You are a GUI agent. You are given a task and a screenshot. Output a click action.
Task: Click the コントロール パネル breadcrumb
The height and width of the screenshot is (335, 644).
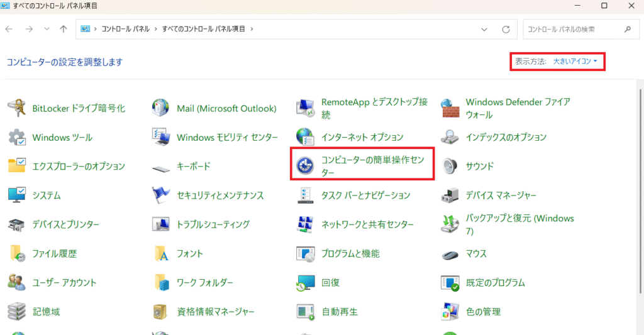click(x=125, y=29)
